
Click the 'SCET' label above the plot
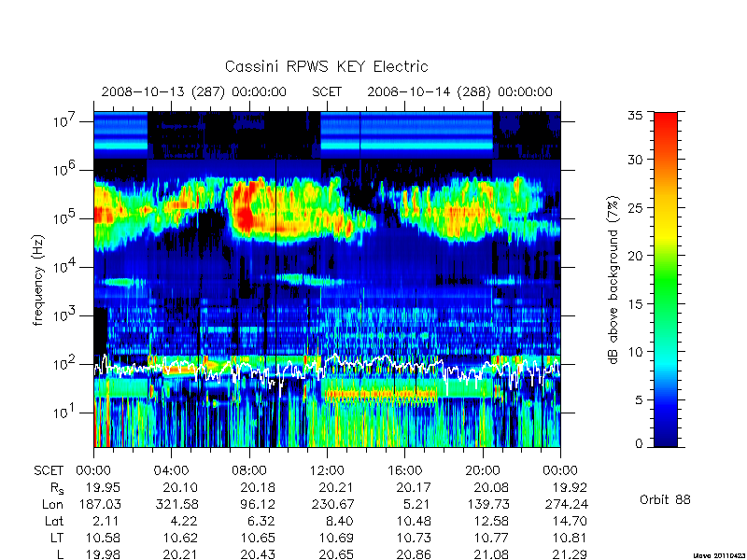click(x=327, y=91)
